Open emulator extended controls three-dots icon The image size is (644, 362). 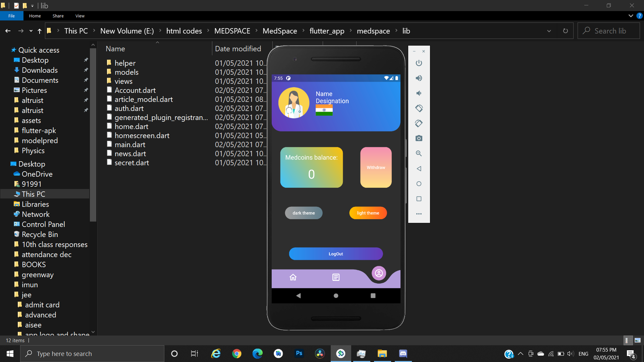coord(419,214)
